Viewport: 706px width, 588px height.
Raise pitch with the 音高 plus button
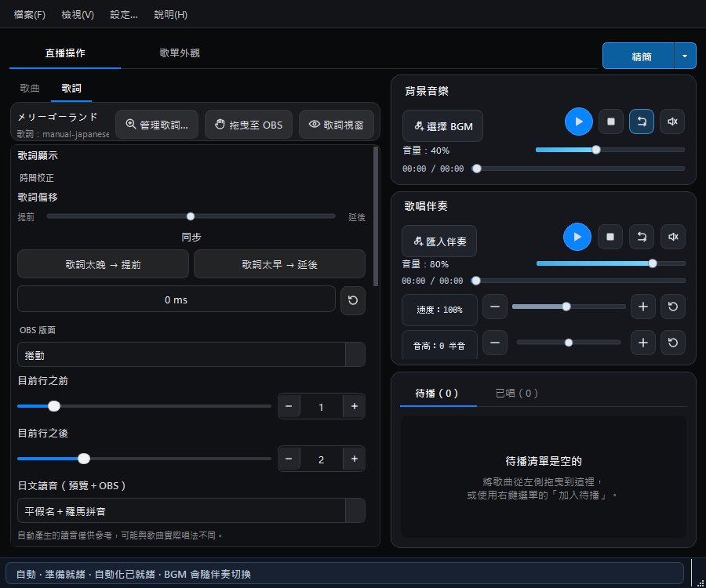click(643, 343)
